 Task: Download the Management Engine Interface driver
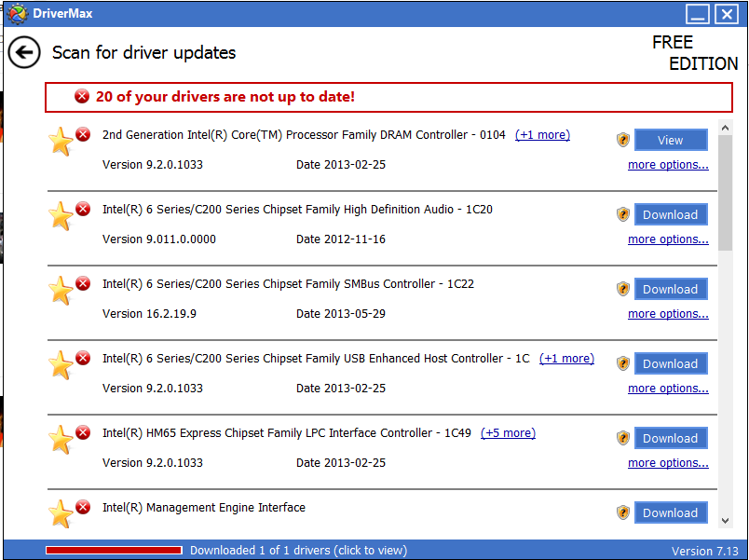tap(671, 512)
